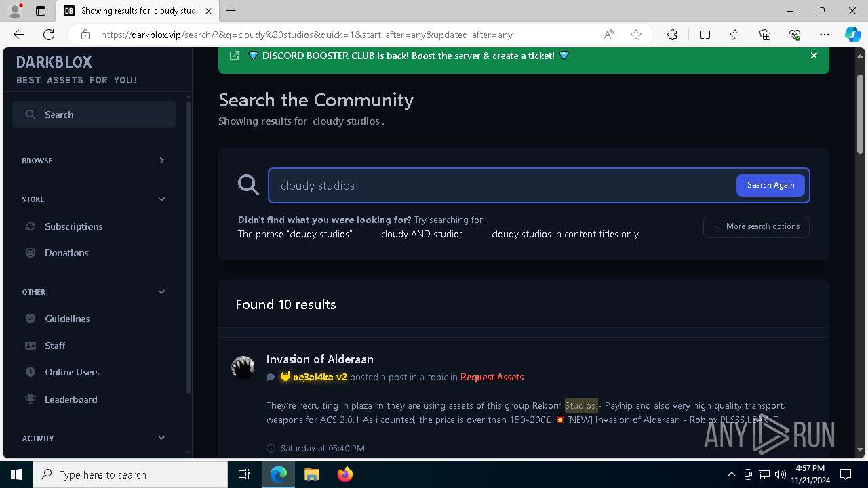The image size is (868, 488).
Task: Open the Discord booster announcement link icon
Action: 235,56
